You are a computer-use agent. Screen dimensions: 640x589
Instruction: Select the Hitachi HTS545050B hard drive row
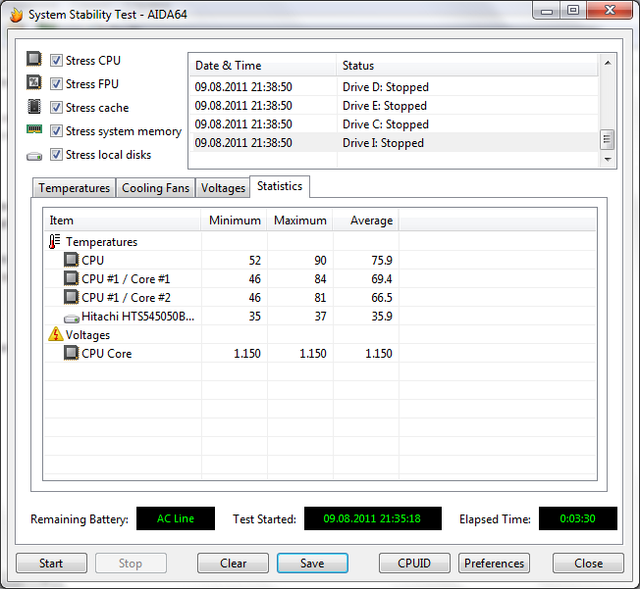[x=138, y=316]
